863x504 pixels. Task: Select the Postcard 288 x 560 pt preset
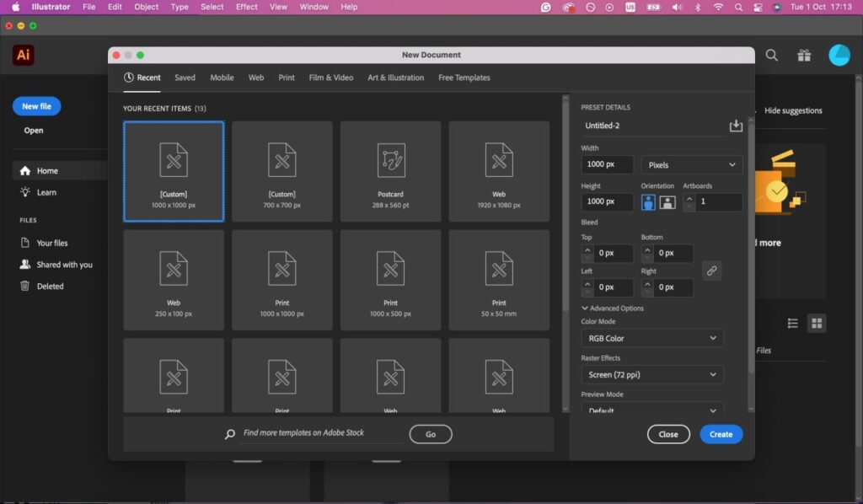tap(390, 172)
